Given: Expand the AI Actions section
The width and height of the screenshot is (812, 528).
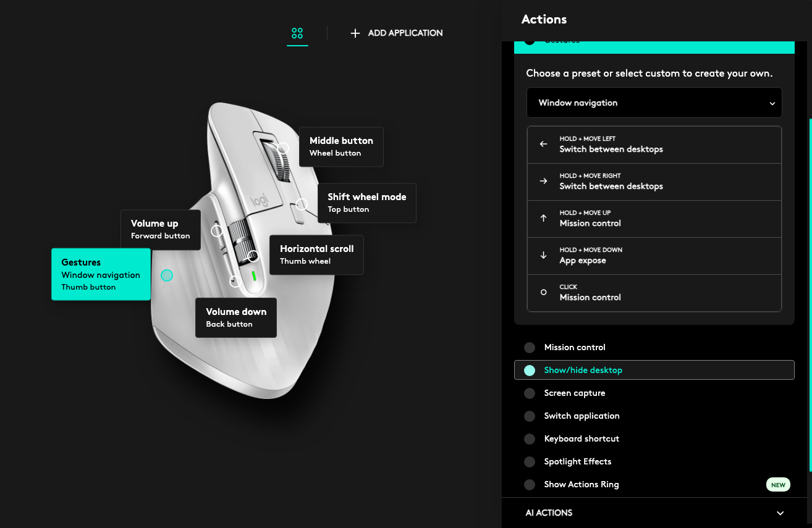Looking at the screenshot, I should [x=654, y=513].
